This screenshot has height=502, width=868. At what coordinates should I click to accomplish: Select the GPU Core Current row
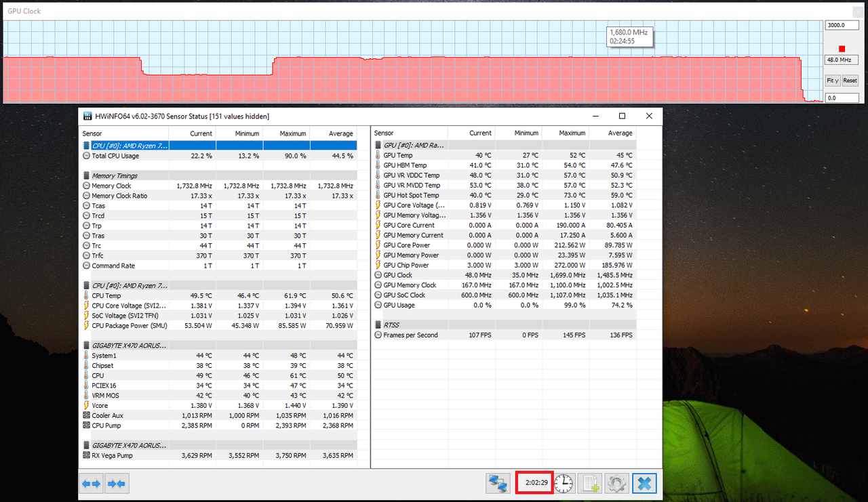[x=505, y=225]
